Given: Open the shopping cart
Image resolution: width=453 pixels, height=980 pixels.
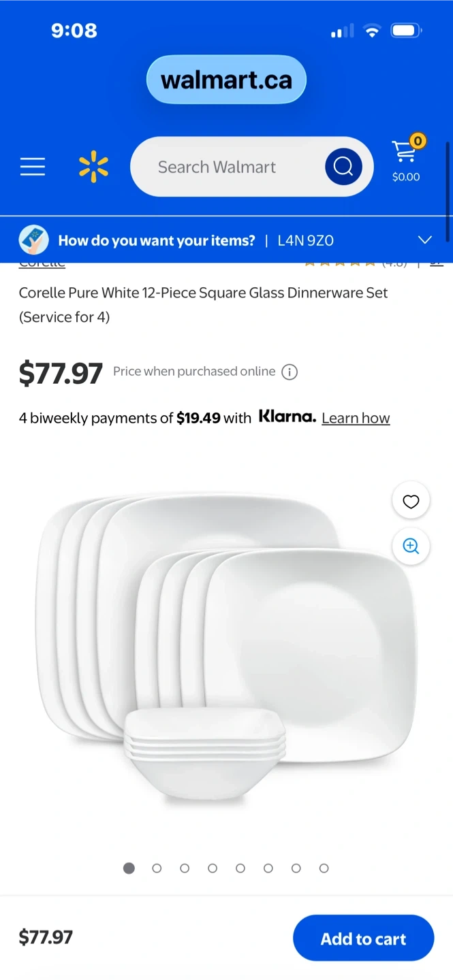Looking at the screenshot, I should (x=406, y=160).
